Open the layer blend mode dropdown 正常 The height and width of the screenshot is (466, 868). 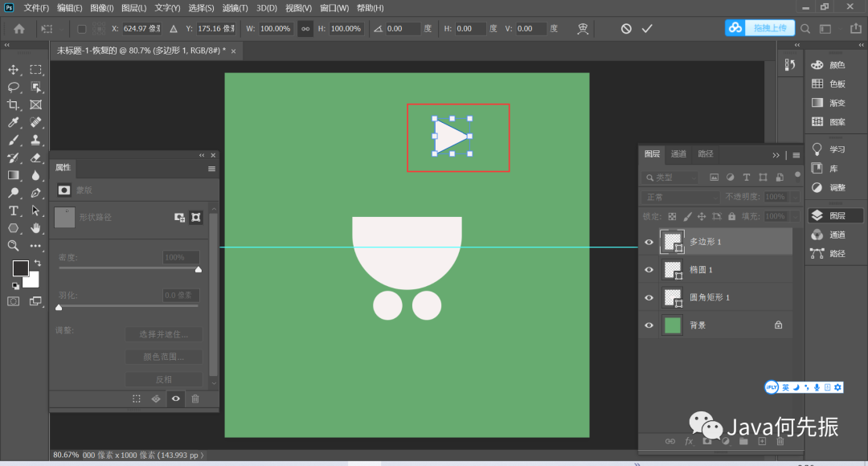681,197
